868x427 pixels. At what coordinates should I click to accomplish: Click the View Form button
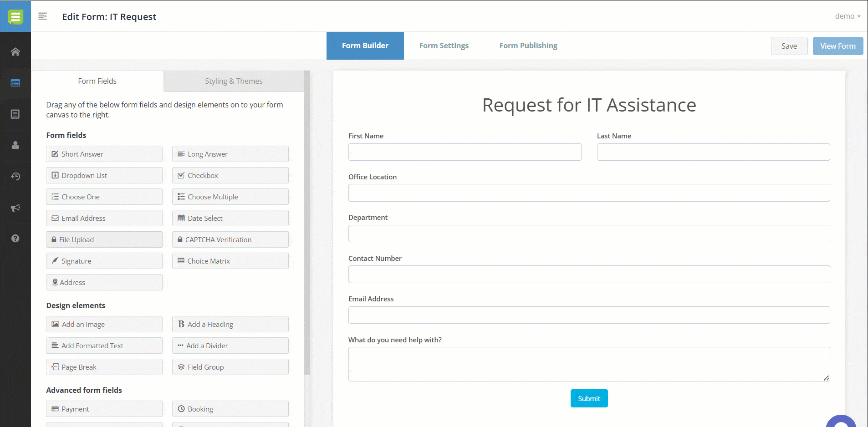click(837, 46)
